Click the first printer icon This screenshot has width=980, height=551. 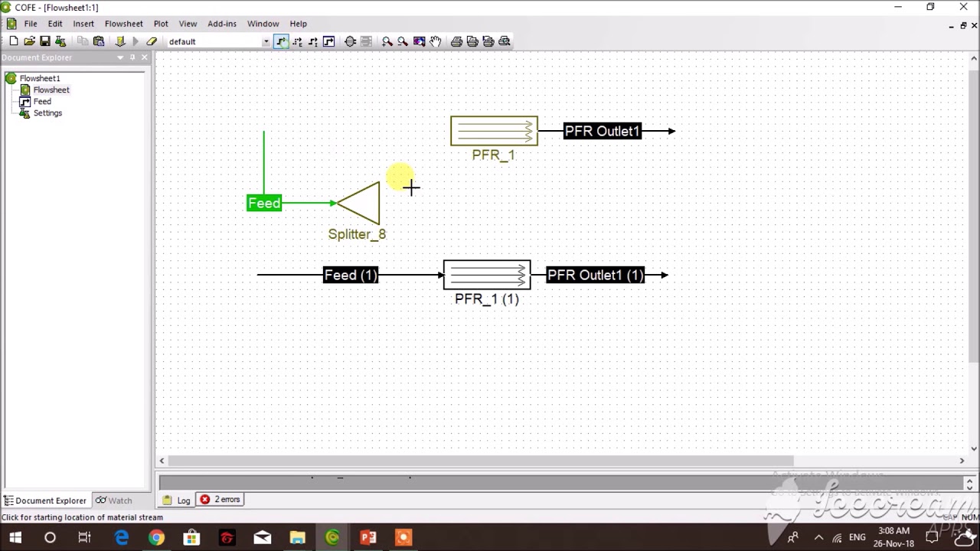(456, 41)
